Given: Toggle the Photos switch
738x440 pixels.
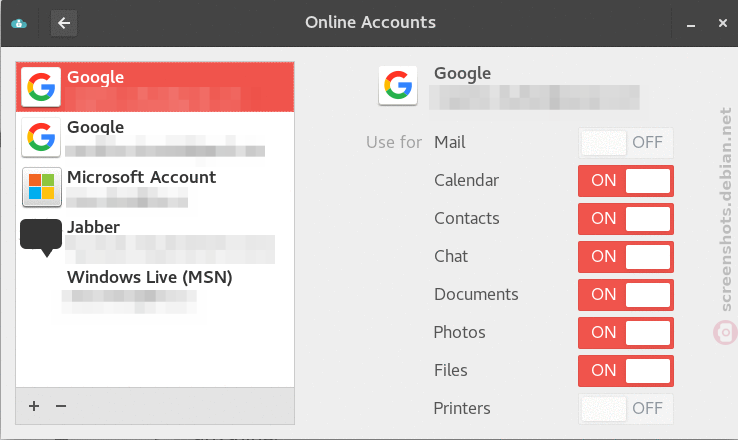Looking at the screenshot, I should 626,333.
